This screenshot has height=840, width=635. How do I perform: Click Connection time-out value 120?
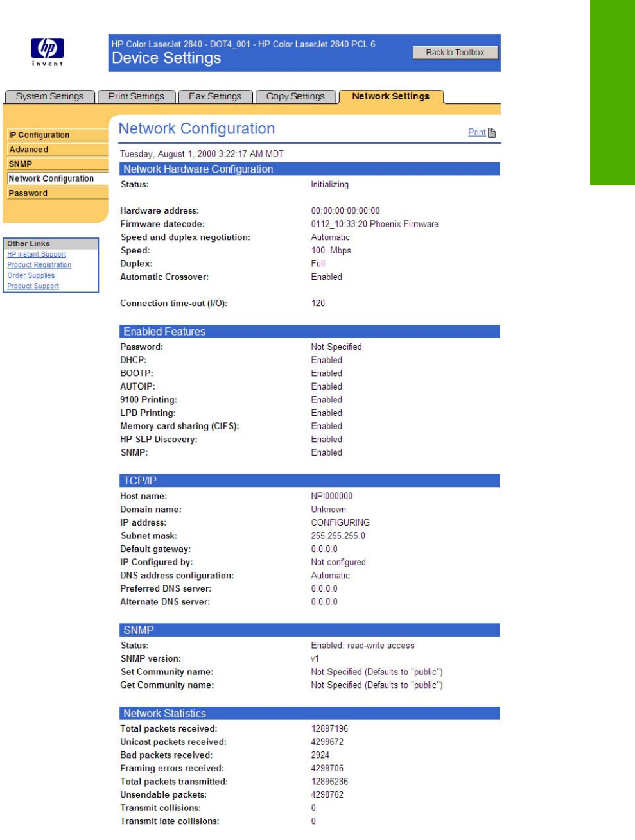pos(318,303)
